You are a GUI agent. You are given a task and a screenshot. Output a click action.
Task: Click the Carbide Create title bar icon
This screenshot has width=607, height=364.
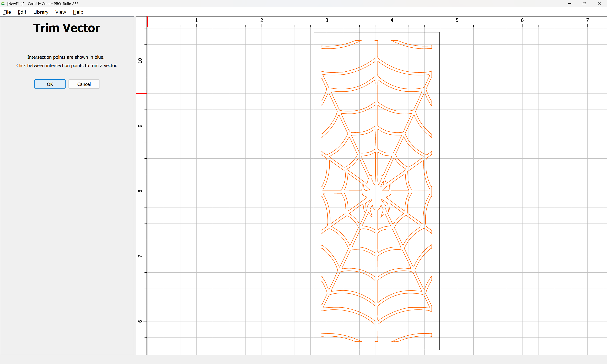3,4
